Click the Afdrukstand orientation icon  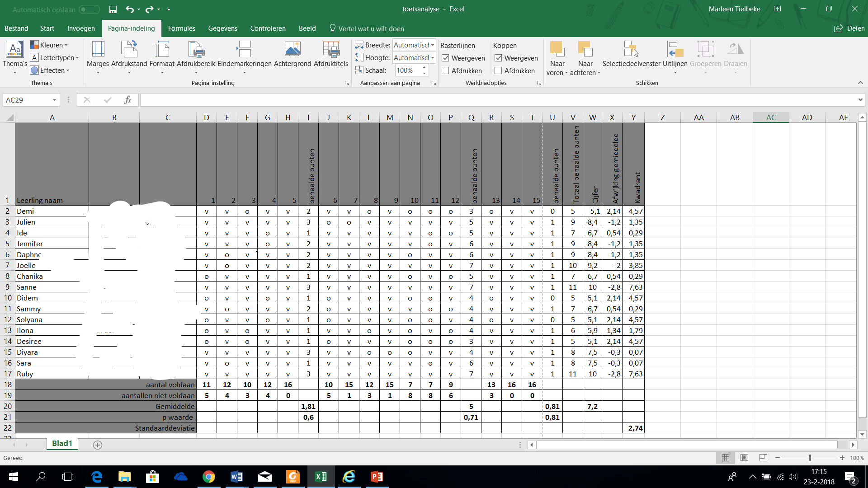[x=129, y=50]
